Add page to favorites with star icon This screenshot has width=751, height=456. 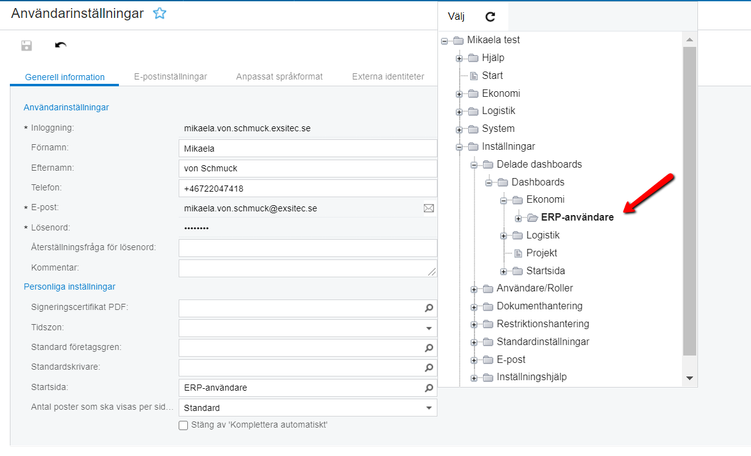tap(159, 14)
